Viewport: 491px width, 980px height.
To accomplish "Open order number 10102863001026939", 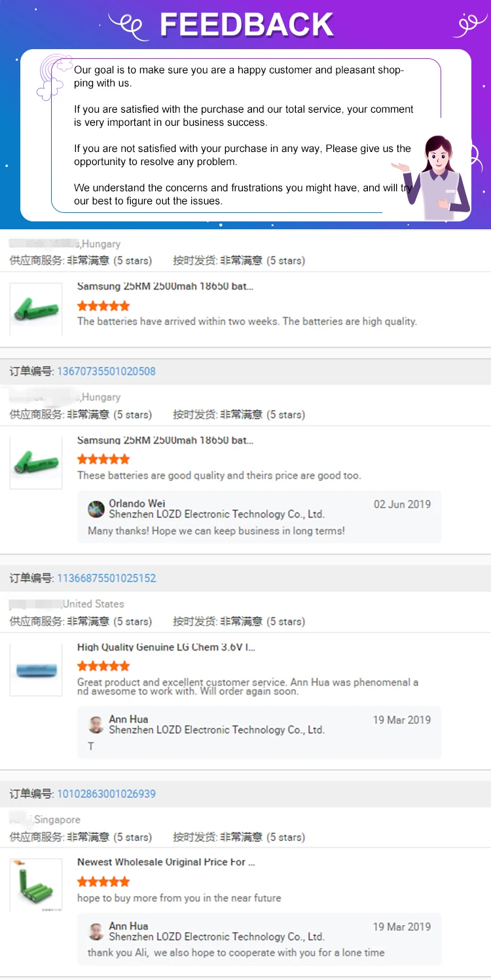I will pos(106,794).
